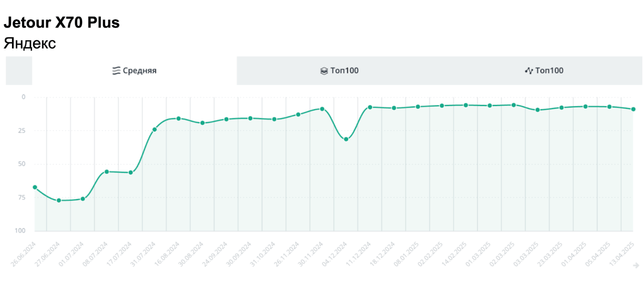Click the chart point for 27.06.2024
644x288 pixels.
coord(59,200)
